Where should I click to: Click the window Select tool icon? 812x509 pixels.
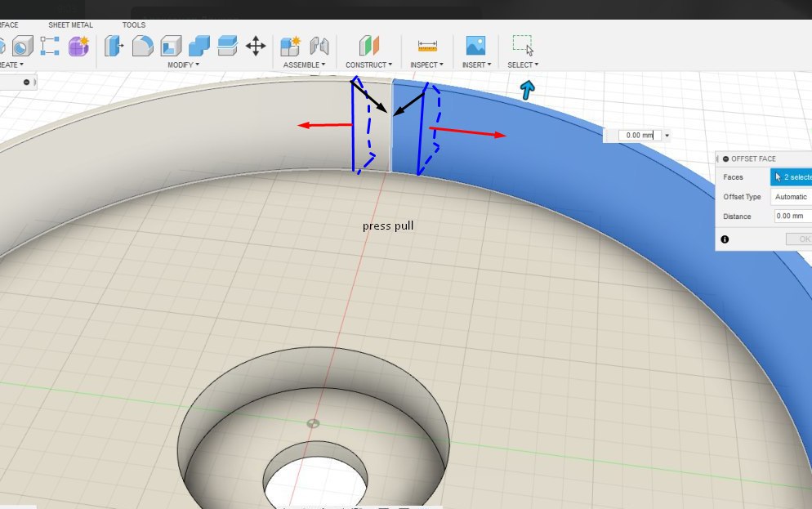pyautogui.click(x=523, y=45)
